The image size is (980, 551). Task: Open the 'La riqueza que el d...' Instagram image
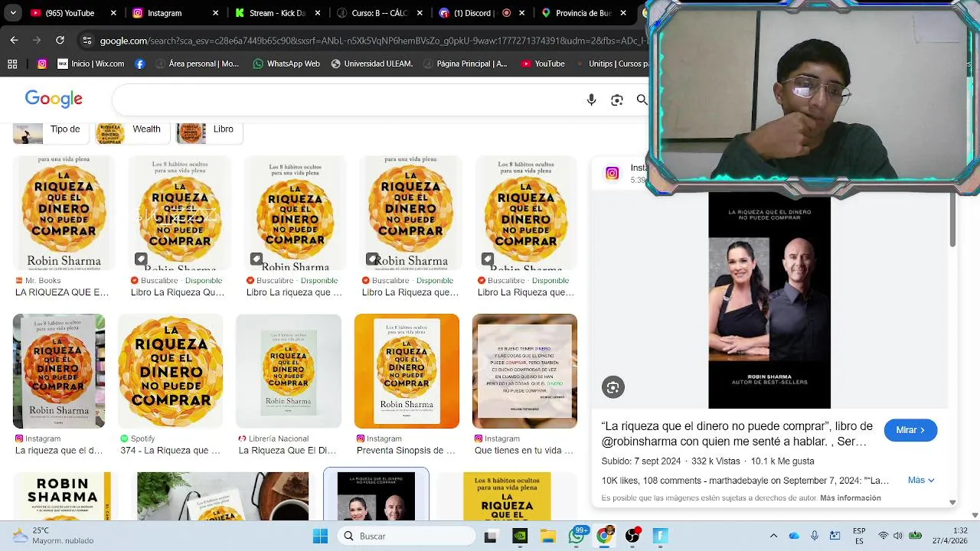[59, 370]
